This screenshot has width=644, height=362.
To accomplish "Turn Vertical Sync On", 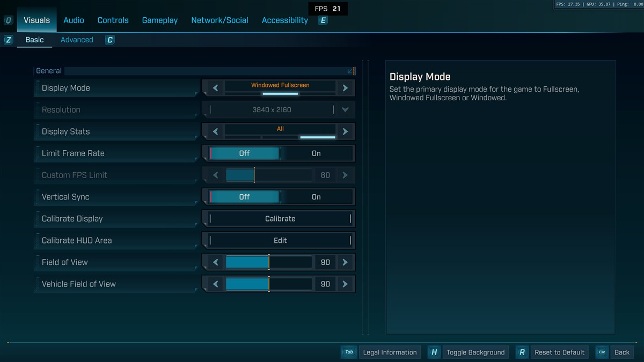I will click(x=316, y=197).
